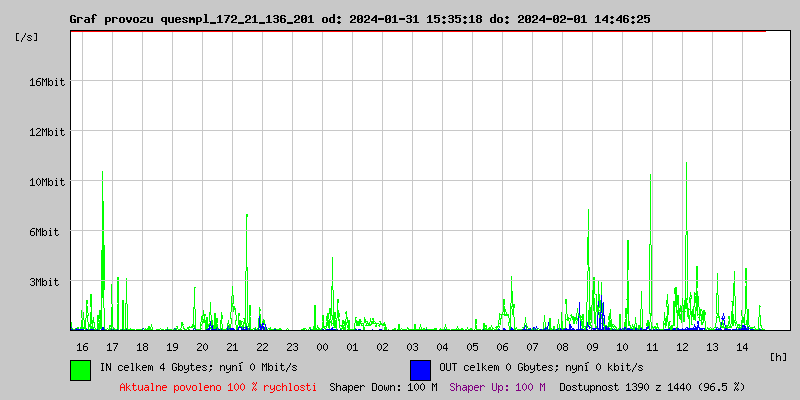Click the [h] hours axis unit label
Screen dimensions: 800x400
[778, 356]
